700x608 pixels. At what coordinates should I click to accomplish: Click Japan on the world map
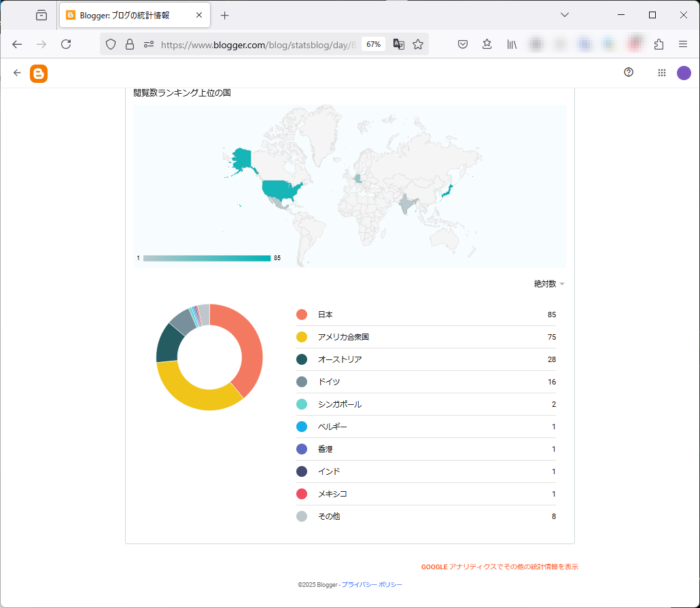(x=447, y=191)
